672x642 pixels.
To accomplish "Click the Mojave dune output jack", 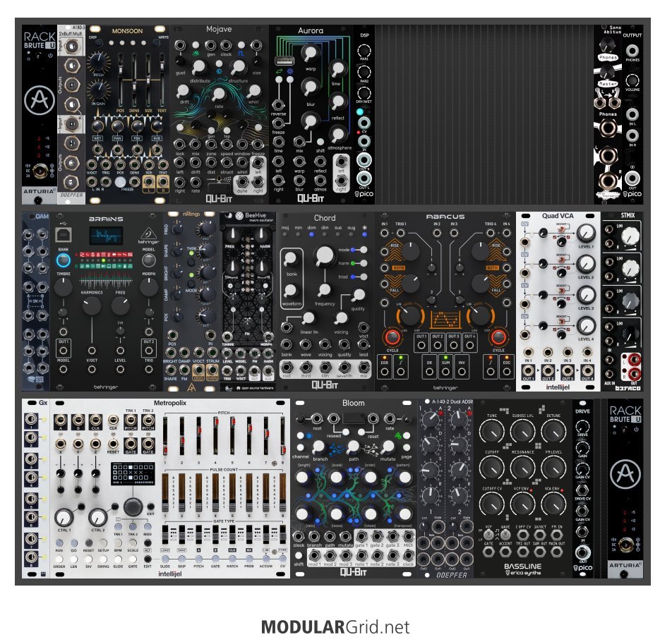I will click(242, 182).
